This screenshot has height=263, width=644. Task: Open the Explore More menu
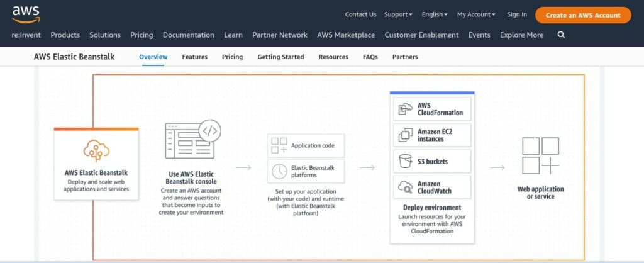click(x=521, y=35)
